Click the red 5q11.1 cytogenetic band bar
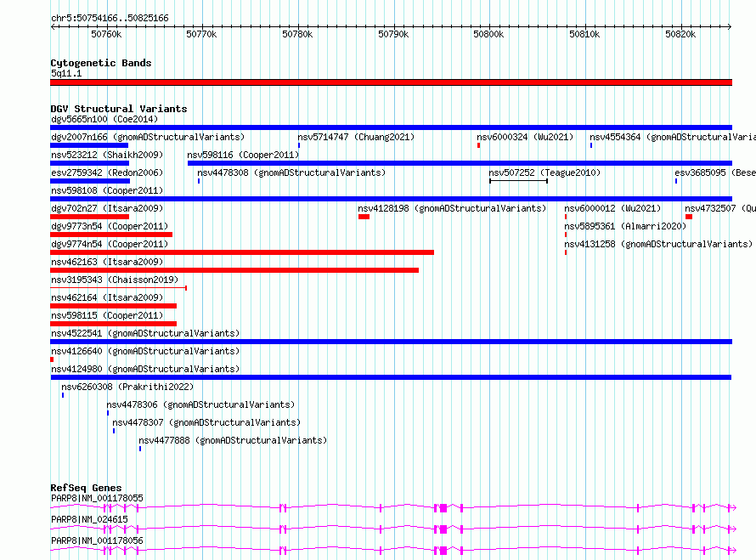The width and height of the screenshot is (756, 560). coord(391,82)
